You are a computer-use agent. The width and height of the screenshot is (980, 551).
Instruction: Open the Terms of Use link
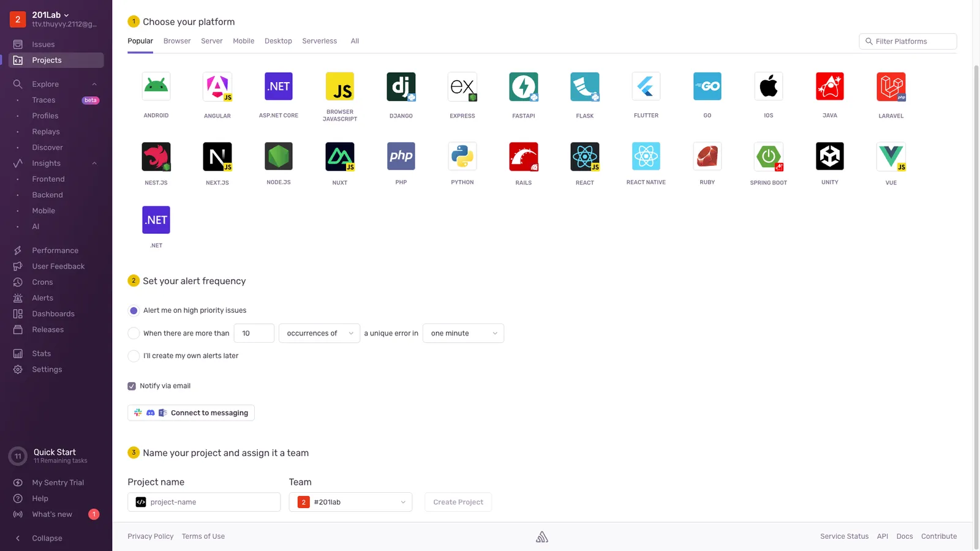(203, 536)
